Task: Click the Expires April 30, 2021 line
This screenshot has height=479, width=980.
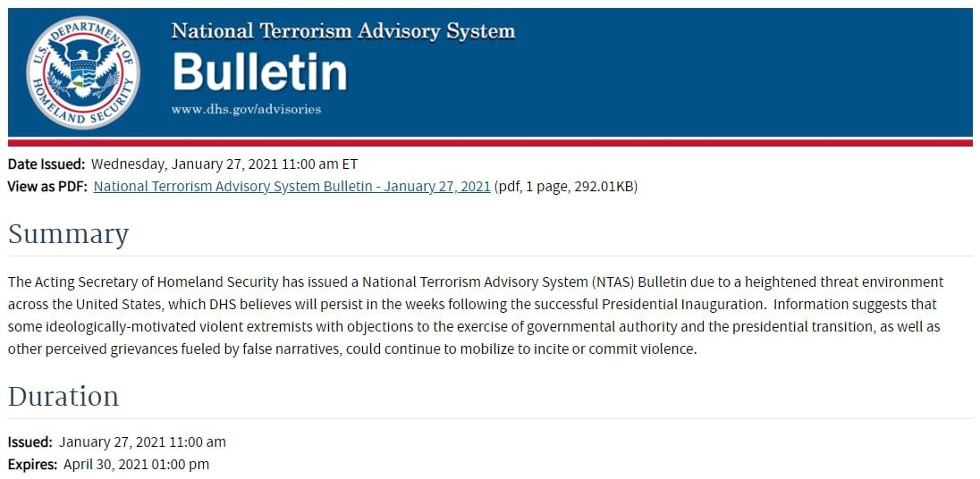Action: [108, 465]
